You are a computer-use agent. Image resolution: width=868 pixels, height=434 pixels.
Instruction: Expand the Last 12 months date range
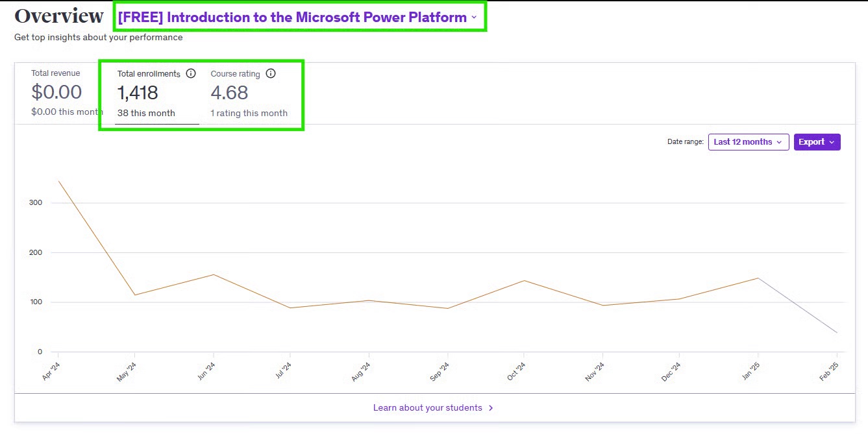[x=748, y=142]
